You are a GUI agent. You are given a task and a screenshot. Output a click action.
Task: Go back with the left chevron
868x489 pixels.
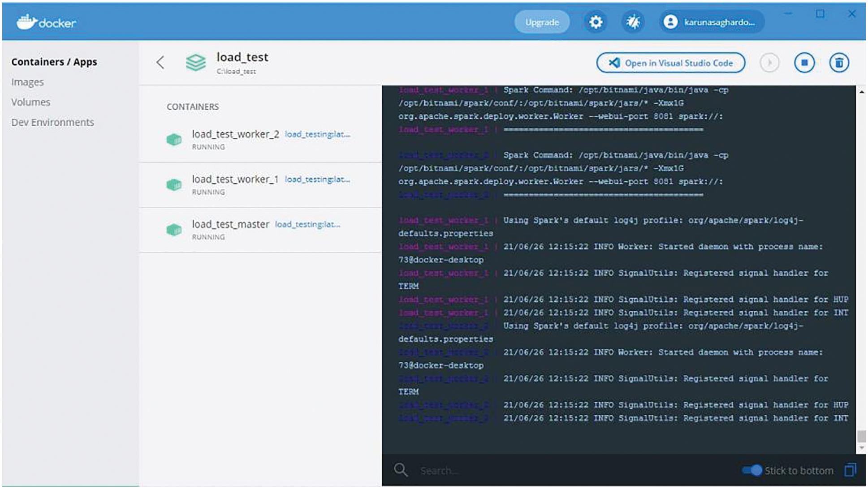pos(160,62)
